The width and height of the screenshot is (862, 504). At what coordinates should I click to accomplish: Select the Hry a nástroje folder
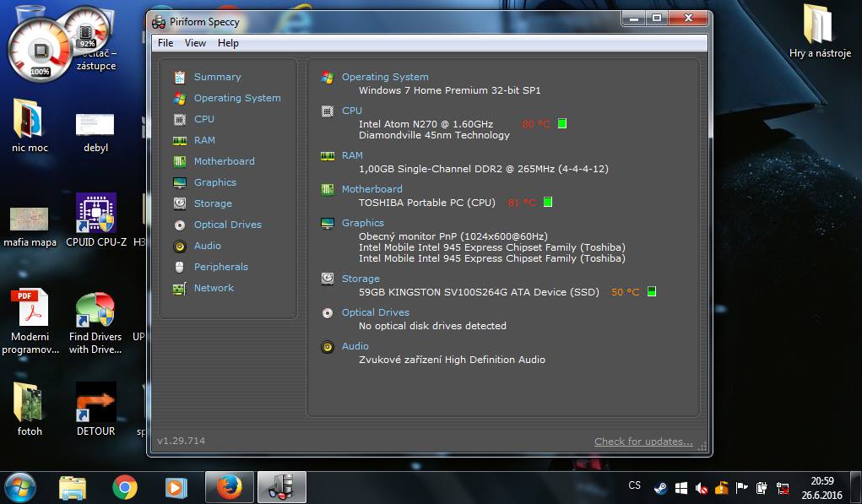click(820, 30)
